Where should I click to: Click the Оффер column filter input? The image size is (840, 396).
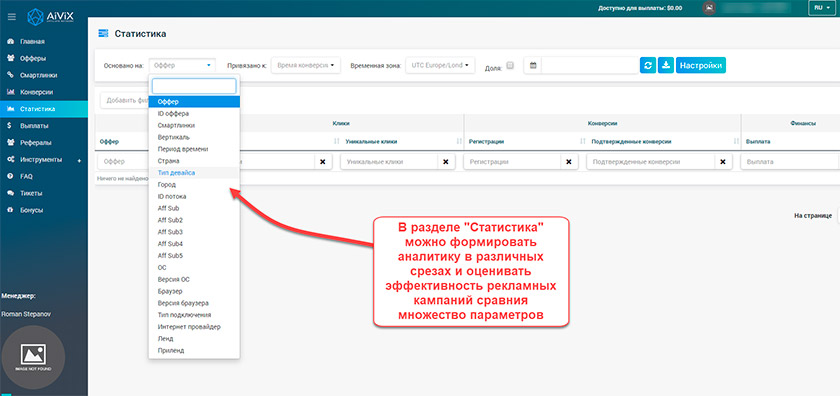[123, 162]
